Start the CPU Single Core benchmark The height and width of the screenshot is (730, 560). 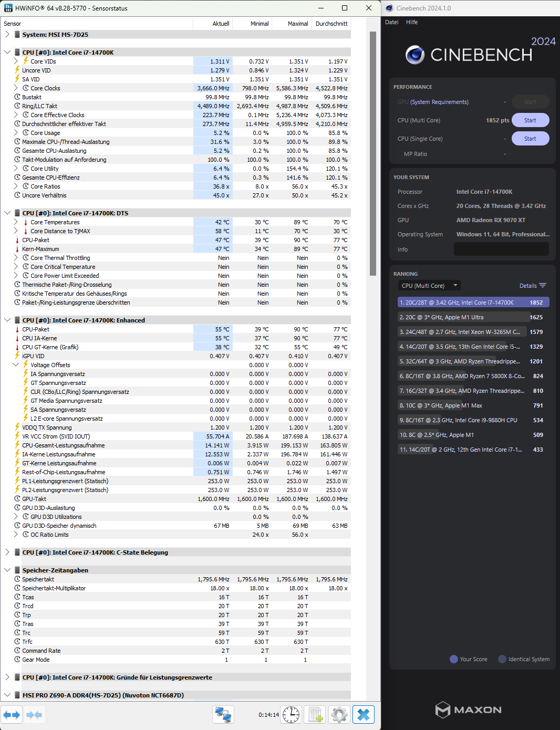point(530,138)
